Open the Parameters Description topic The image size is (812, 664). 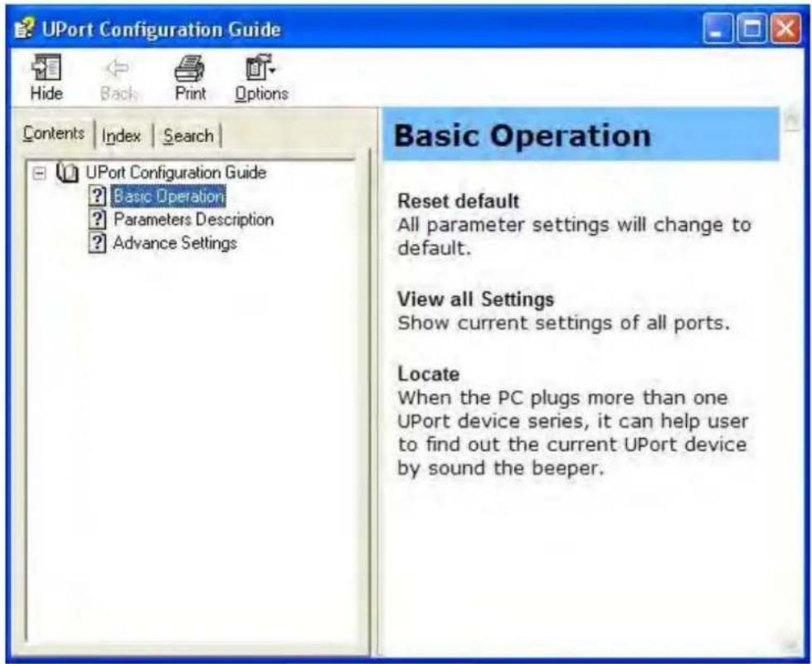[193, 219]
